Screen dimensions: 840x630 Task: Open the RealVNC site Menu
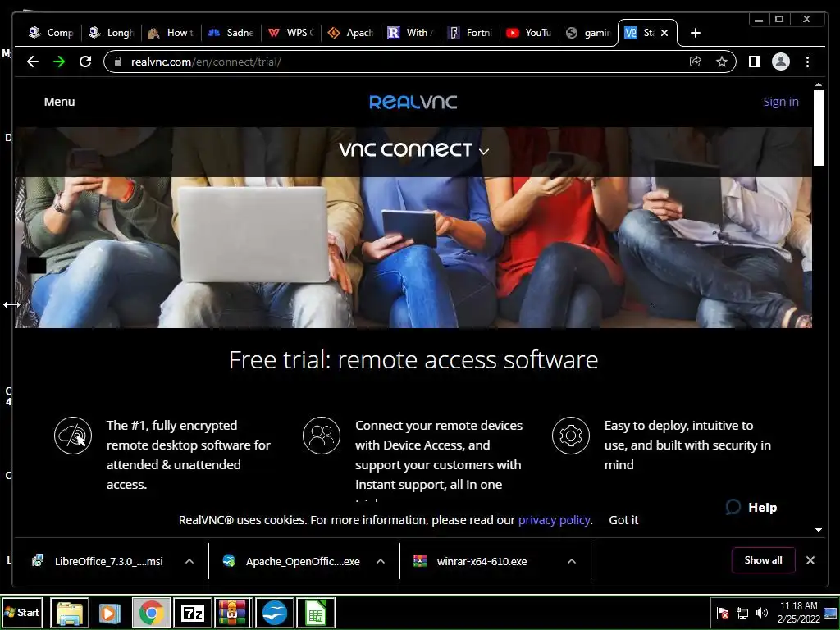[x=59, y=102]
